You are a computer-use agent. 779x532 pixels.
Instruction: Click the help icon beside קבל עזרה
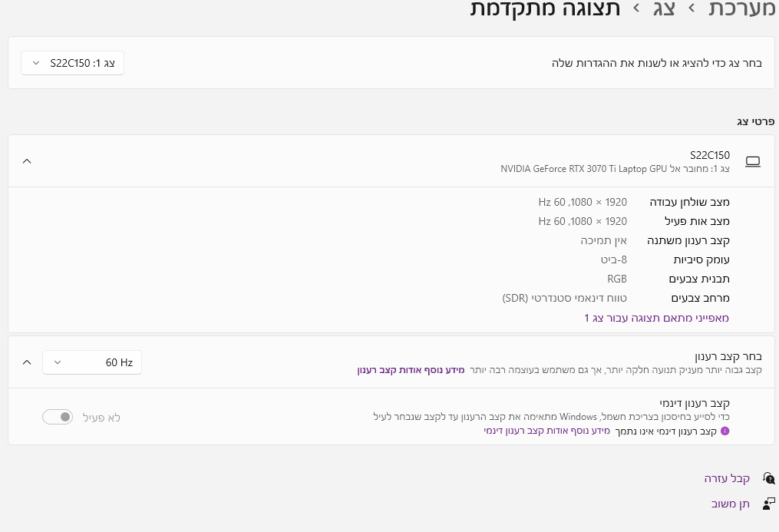(768, 478)
